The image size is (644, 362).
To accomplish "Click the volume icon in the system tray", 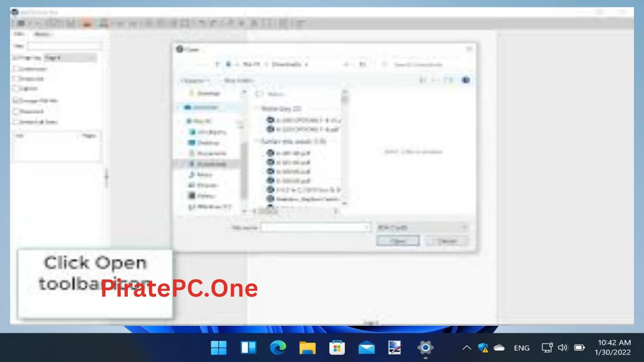I will point(562,347).
